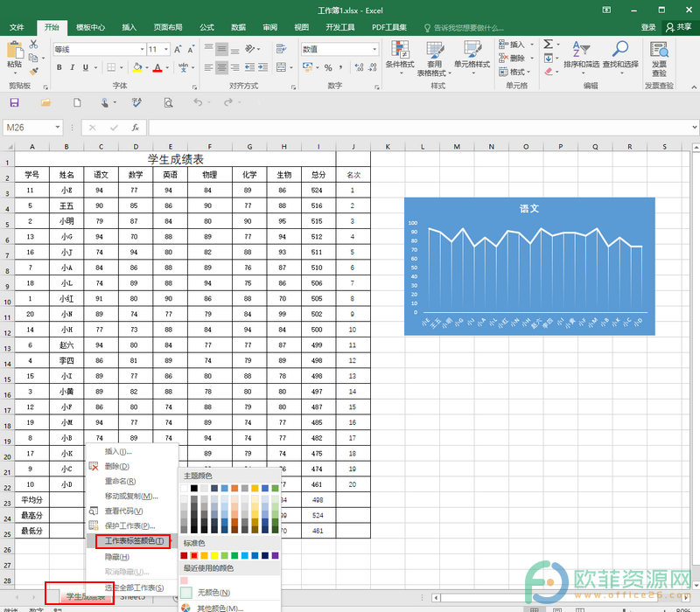Pick recently used pink color swatch
The image size is (700, 612).
tap(184, 581)
